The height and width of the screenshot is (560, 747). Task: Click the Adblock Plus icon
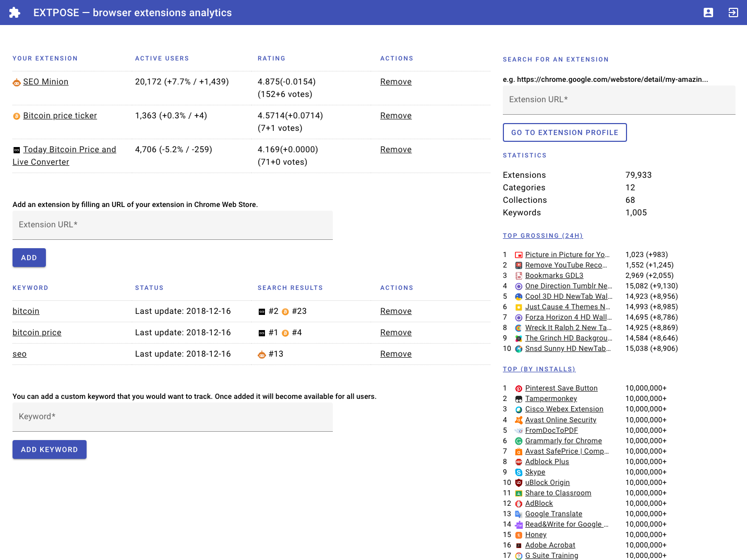pos(519,462)
